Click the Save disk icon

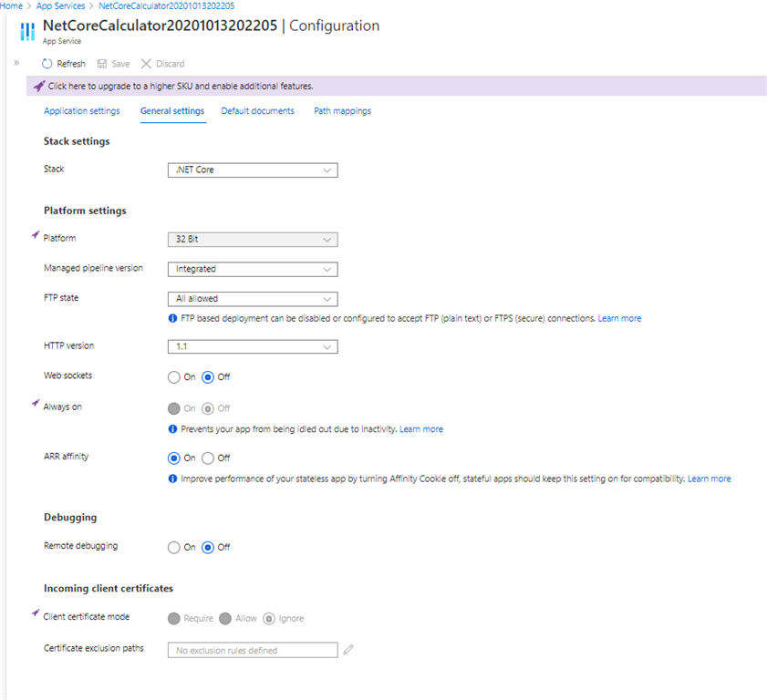click(102, 64)
